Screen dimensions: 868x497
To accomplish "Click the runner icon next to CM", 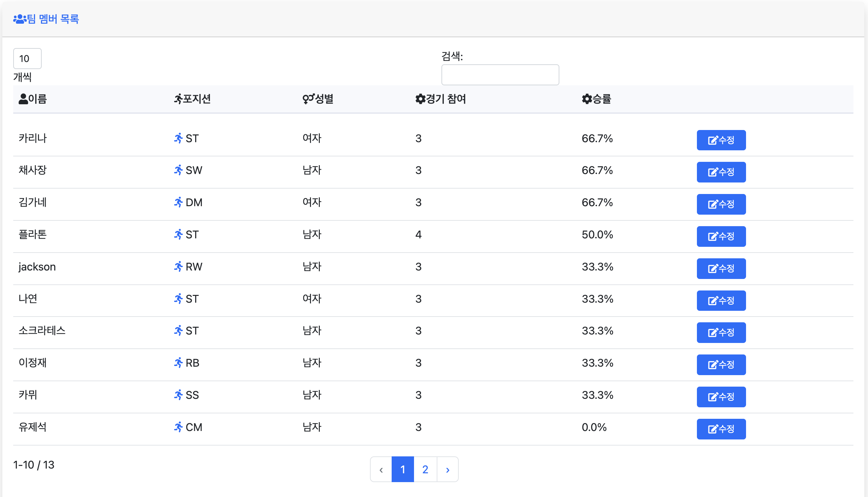I will (178, 427).
